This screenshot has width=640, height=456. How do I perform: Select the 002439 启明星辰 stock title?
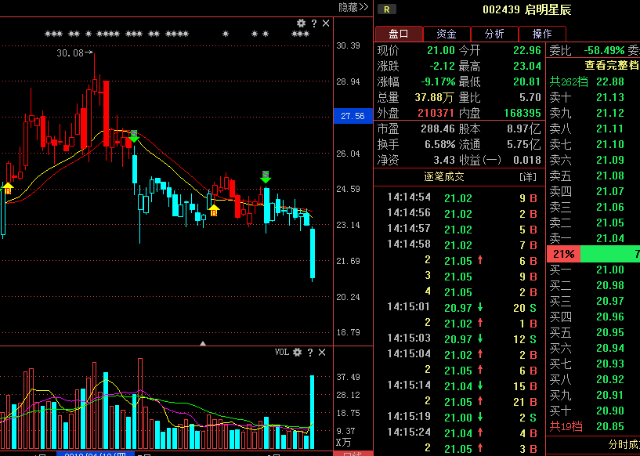pos(527,10)
